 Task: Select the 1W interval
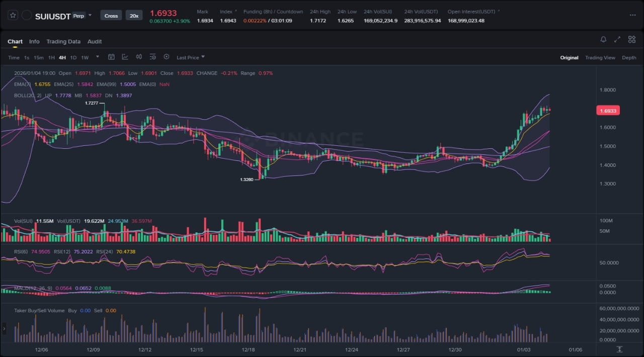(x=85, y=57)
